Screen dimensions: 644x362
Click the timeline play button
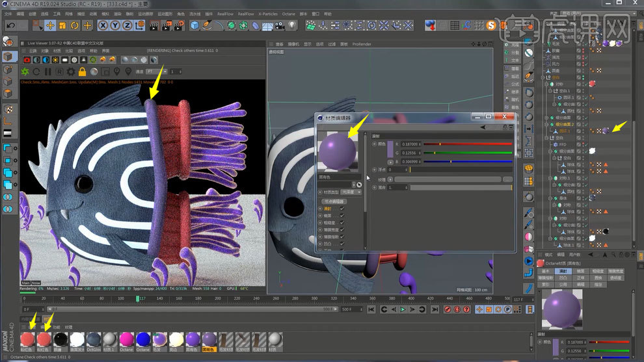pos(403,309)
